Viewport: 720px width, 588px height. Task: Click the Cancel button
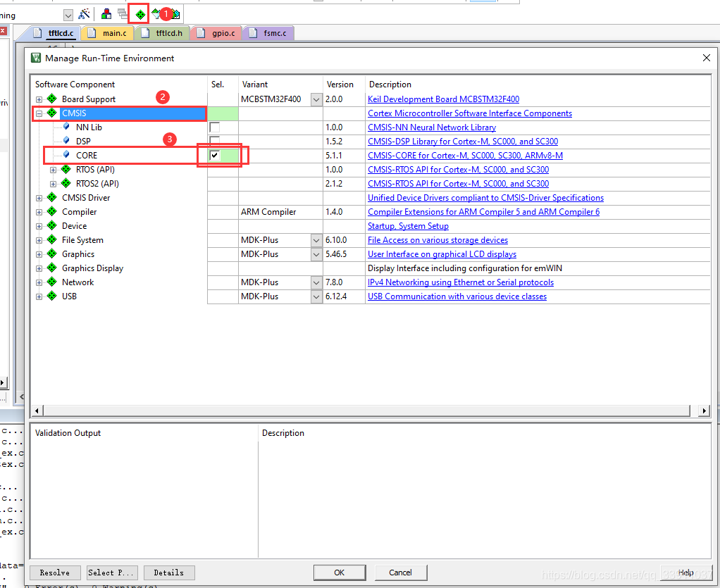coord(401,573)
